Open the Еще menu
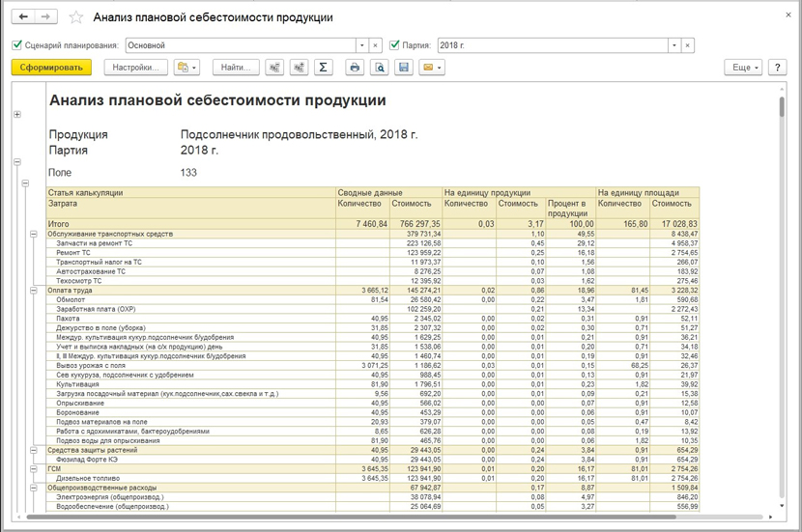The width and height of the screenshot is (802, 532). [x=743, y=68]
